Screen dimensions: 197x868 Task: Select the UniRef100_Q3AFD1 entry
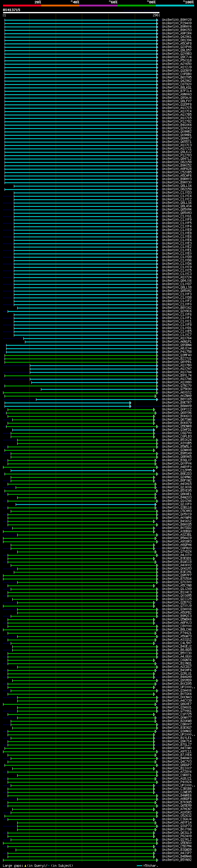coord(177,430)
